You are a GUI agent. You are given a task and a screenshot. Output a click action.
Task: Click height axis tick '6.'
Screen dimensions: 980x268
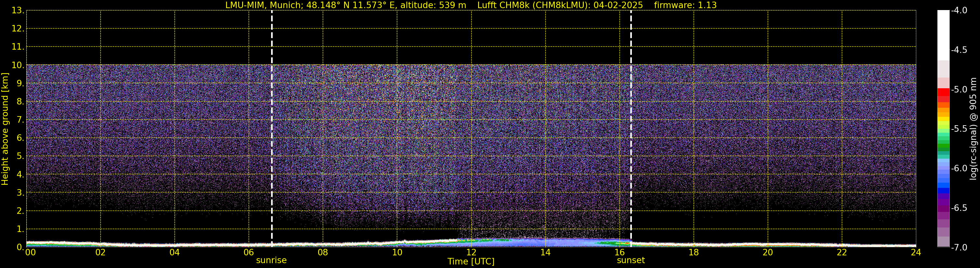20,138
